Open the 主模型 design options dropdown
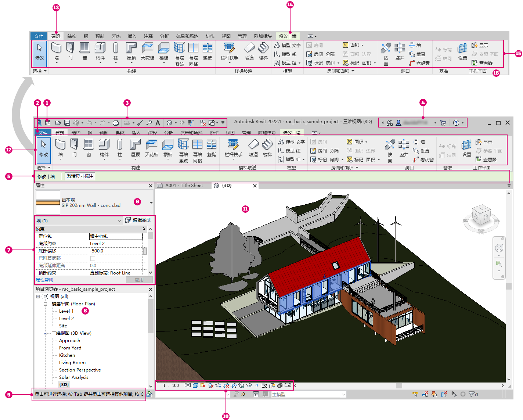This screenshot has width=523, height=420. (309, 394)
